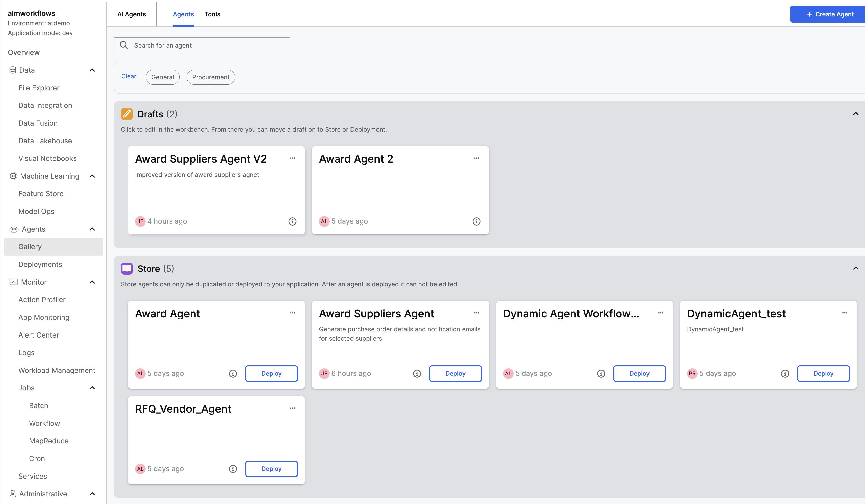Toggle the Procurement filter chip
The height and width of the screenshot is (504, 865).
(210, 77)
